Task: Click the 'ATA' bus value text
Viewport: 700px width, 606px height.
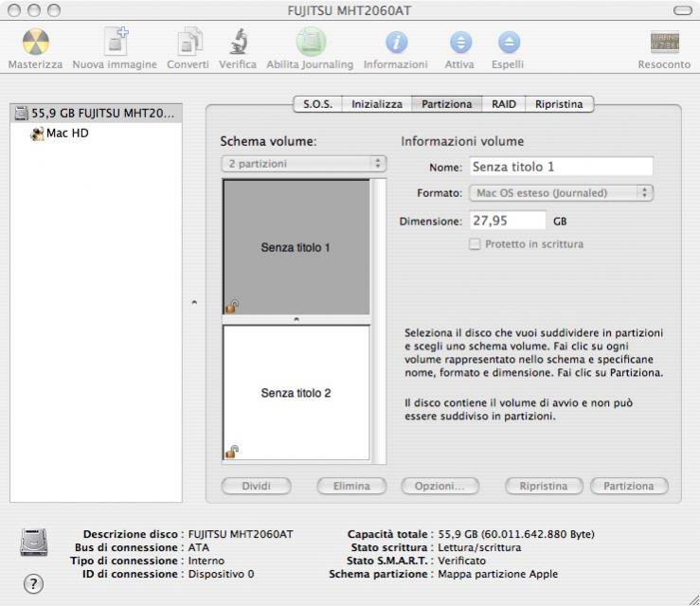Action: click(x=199, y=547)
